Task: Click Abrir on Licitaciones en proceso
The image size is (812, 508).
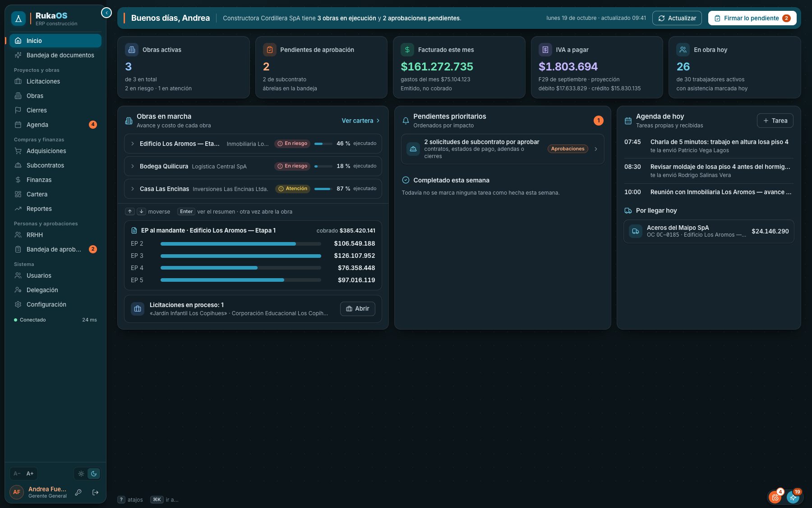Action: pyautogui.click(x=358, y=309)
